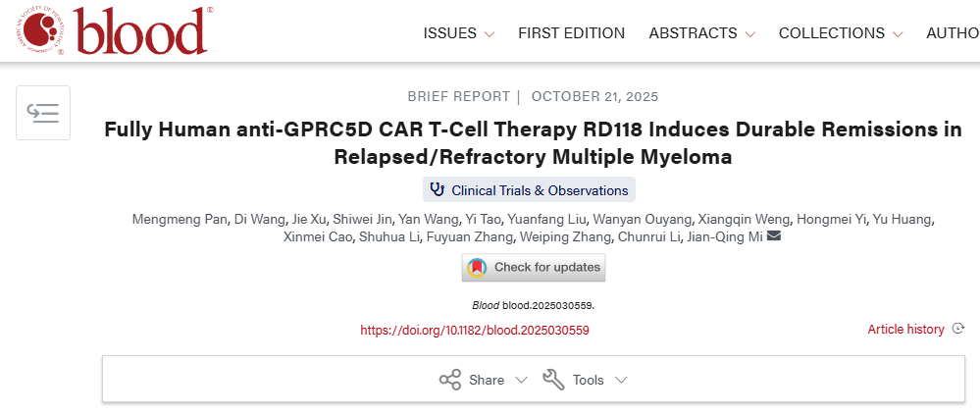This screenshot has width=980, height=415.
Task: Click the email envelope icon after Jian-Qing Mi
Action: tap(774, 236)
